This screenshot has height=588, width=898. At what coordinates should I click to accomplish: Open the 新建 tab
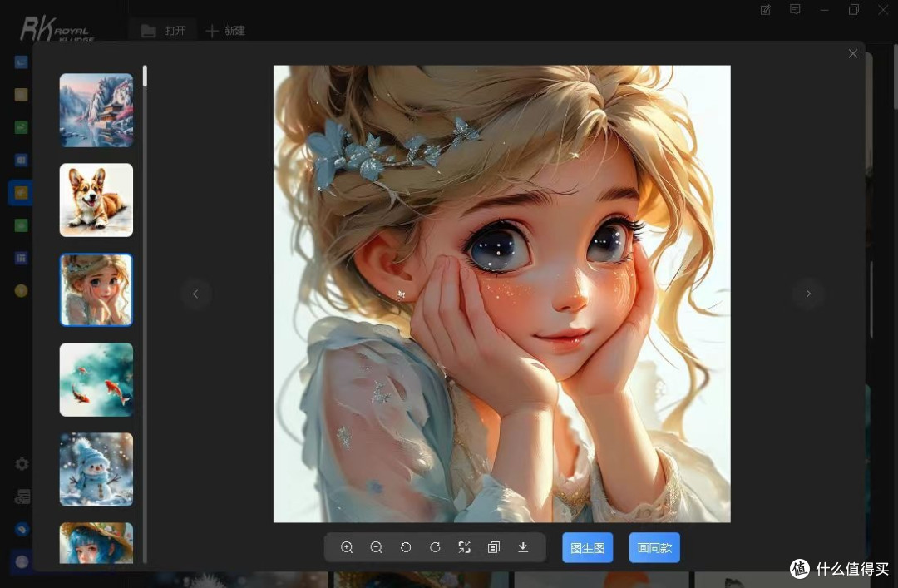click(x=225, y=31)
